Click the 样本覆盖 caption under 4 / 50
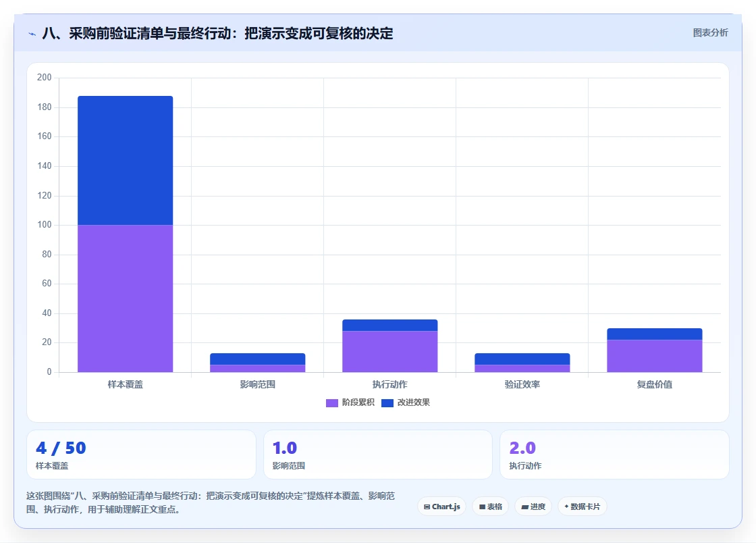The height and width of the screenshot is (543, 756). pyautogui.click(x=52, y=466)
